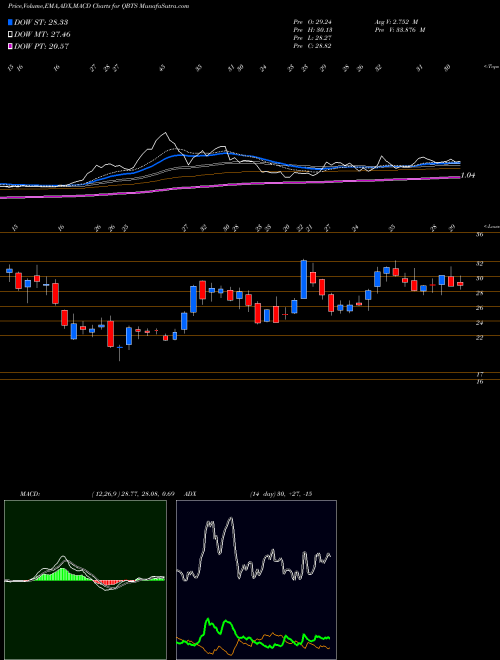Screen dimensions: 500x660
Task: Click the 22 price axis label
Action: pos(479,338)
